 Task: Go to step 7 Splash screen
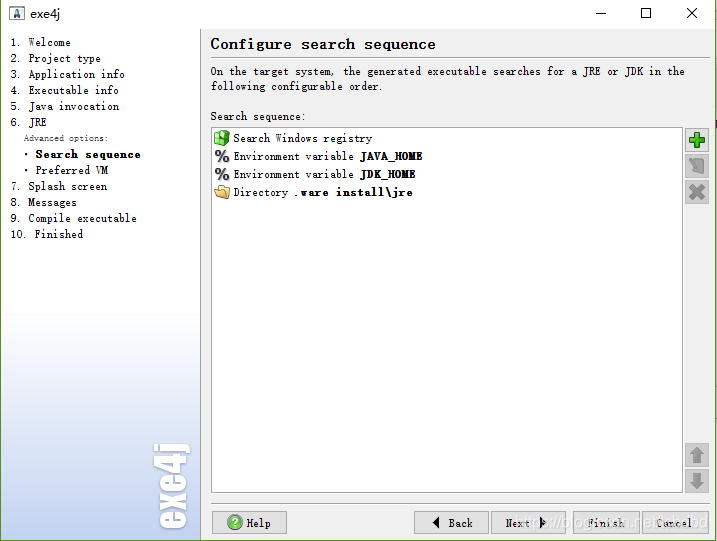click(x=59, y=186)
